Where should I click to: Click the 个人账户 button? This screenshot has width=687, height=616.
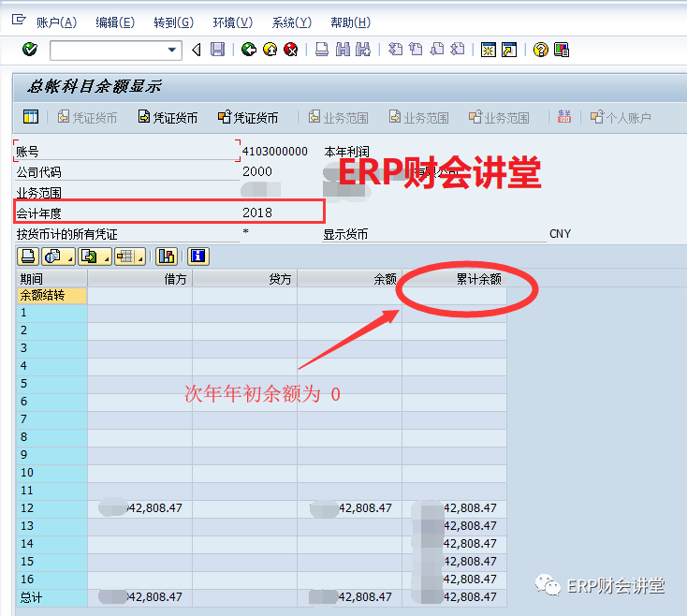click(621, 118)
